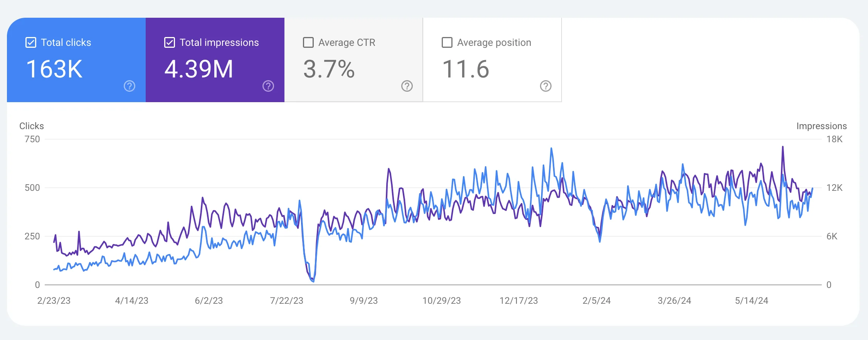The image size is (868, 340).
Task: Click the 2/23/23 date label
Action: [54, 301]
